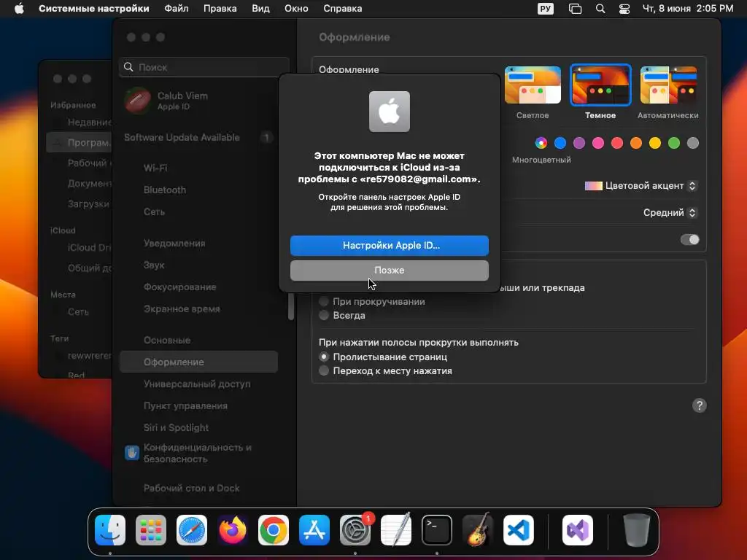
Task: Choose the orange accent color
Action: [636, 143]
